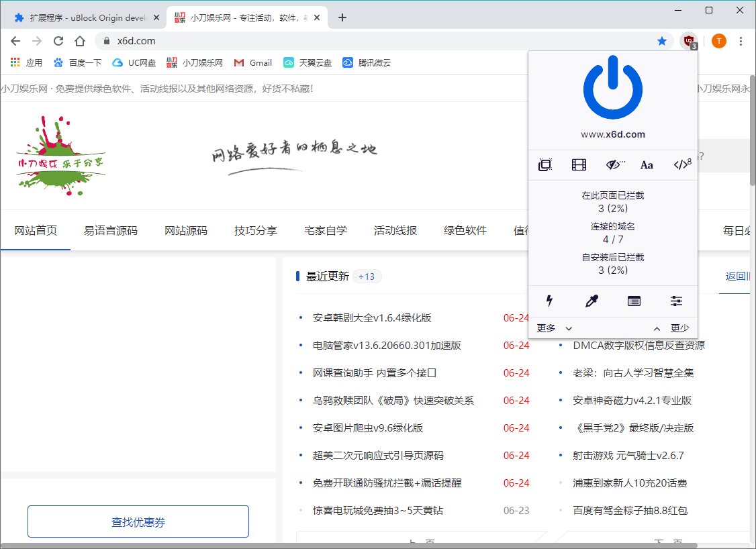Toggle blocking large media elements
Image resolution: width=756 pixels, height=549 pixels.
click(579, 165)
